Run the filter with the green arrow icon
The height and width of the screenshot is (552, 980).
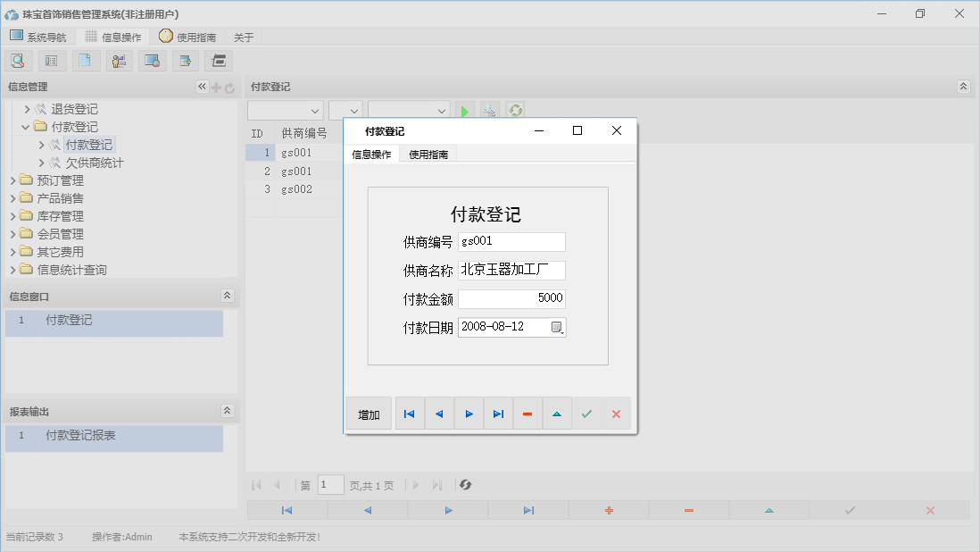465,110
